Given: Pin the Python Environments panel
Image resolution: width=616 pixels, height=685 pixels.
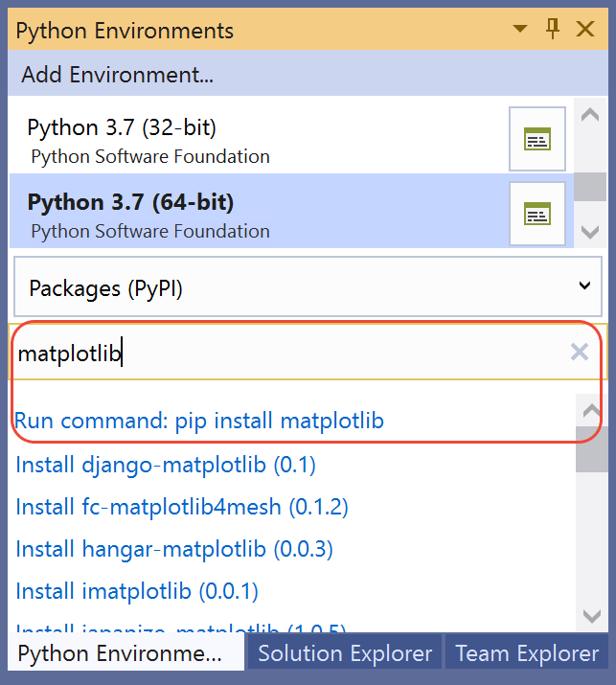Looking at the screenshot, I should click(553, 30).
